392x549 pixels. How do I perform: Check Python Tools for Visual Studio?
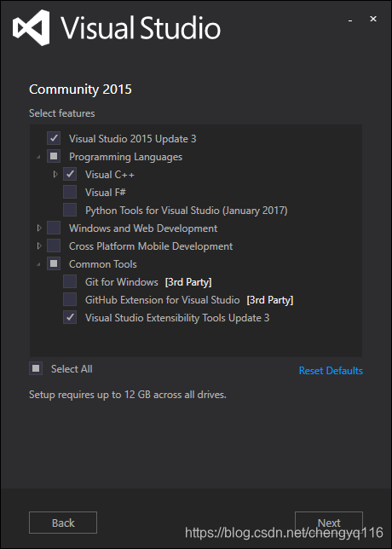(x=70, y=210)
